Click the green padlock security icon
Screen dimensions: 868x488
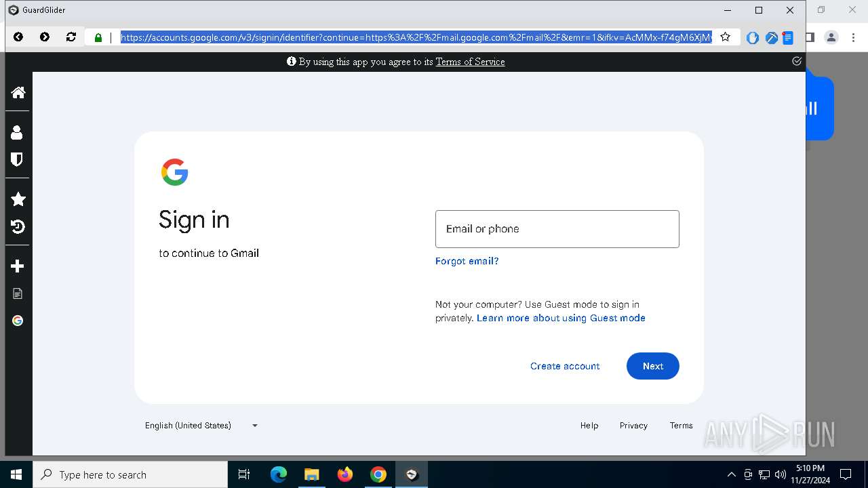[98, 38]
